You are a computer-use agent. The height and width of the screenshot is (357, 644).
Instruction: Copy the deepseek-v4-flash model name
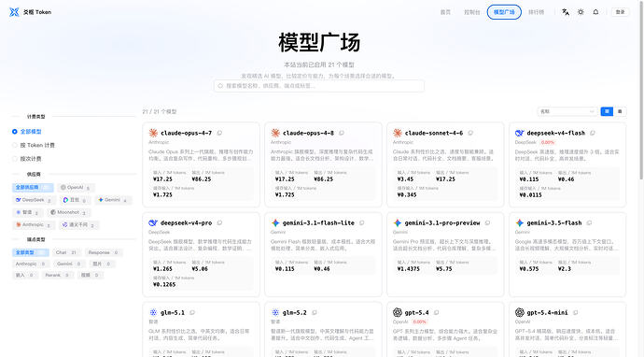tap(593, 133)
